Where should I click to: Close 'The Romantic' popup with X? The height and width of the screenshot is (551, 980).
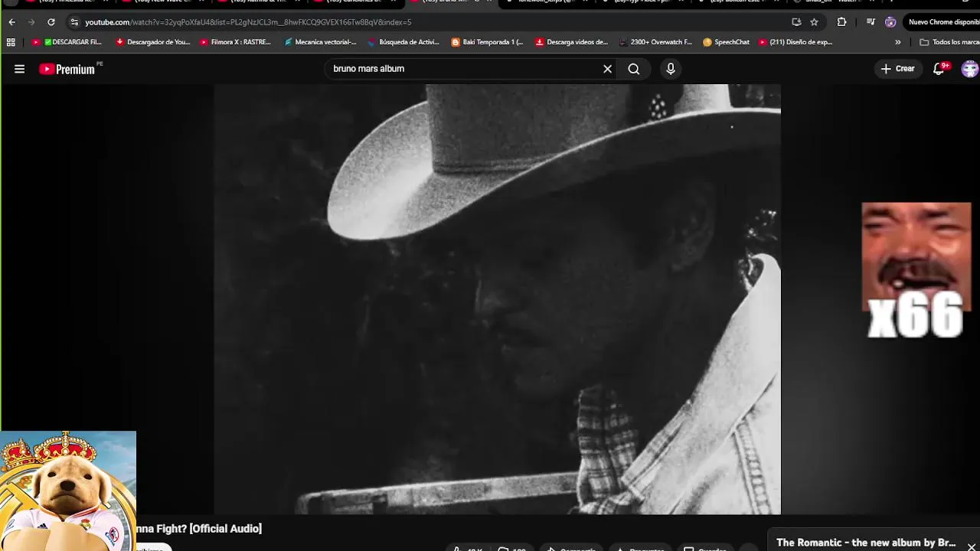(x=971, y=546)
